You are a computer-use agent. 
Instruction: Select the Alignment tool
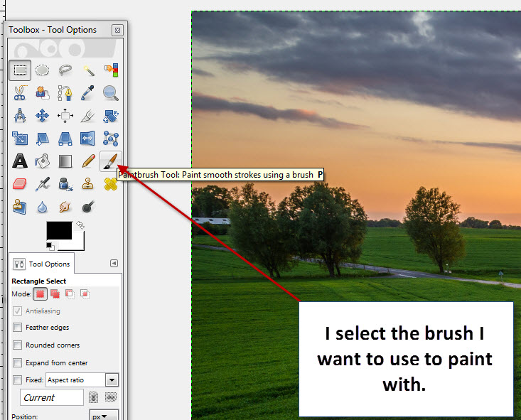(x=65, y=116)
